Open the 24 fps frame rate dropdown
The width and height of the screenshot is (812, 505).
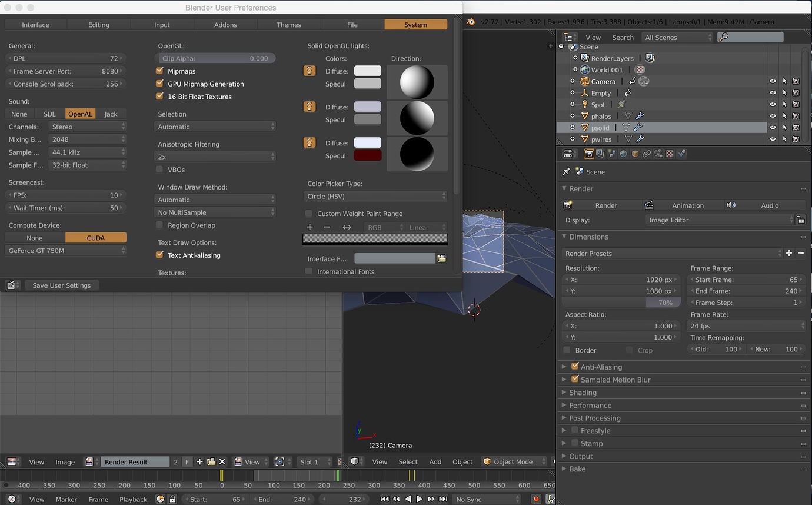tap(747, 326)
